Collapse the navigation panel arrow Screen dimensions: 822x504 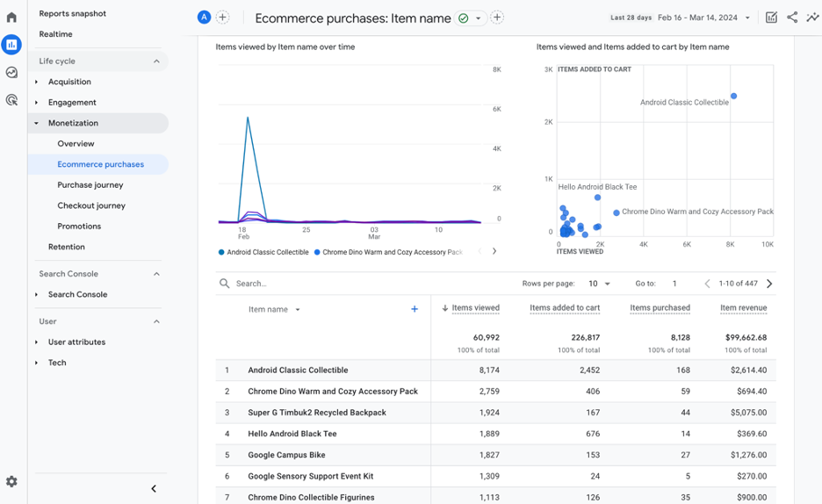click(154, 489)
